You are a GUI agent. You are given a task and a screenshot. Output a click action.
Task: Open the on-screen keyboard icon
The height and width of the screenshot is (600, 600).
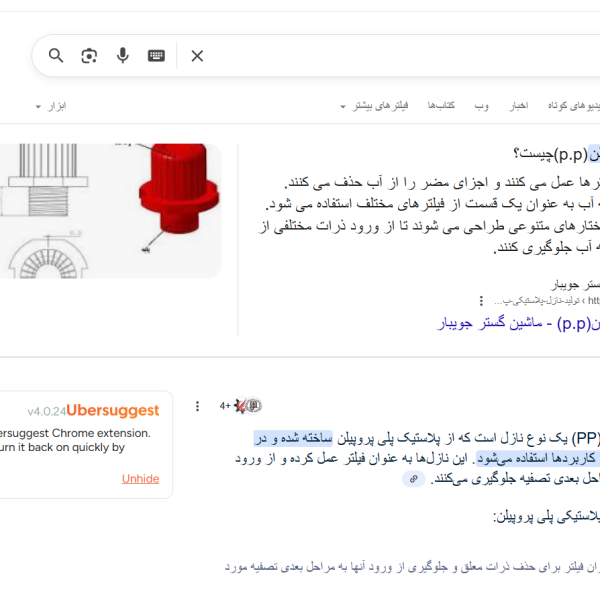click(x=156, y=56)
